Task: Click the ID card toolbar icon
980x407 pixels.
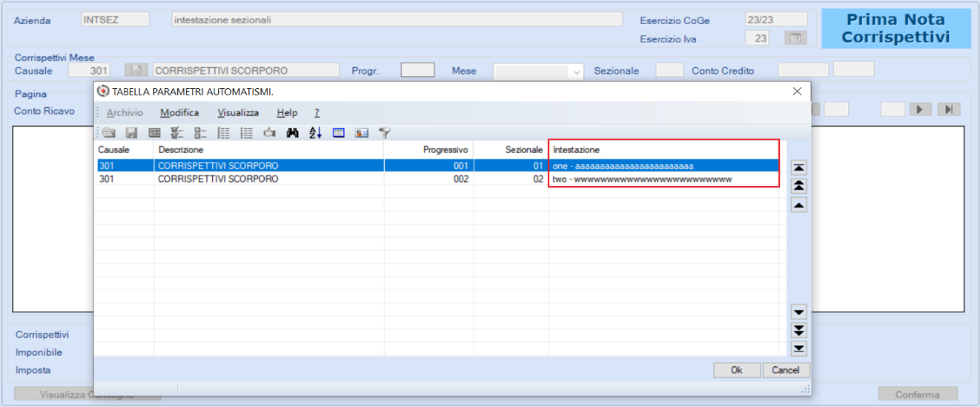Action: pyautogui.click(x=361, y=133)
